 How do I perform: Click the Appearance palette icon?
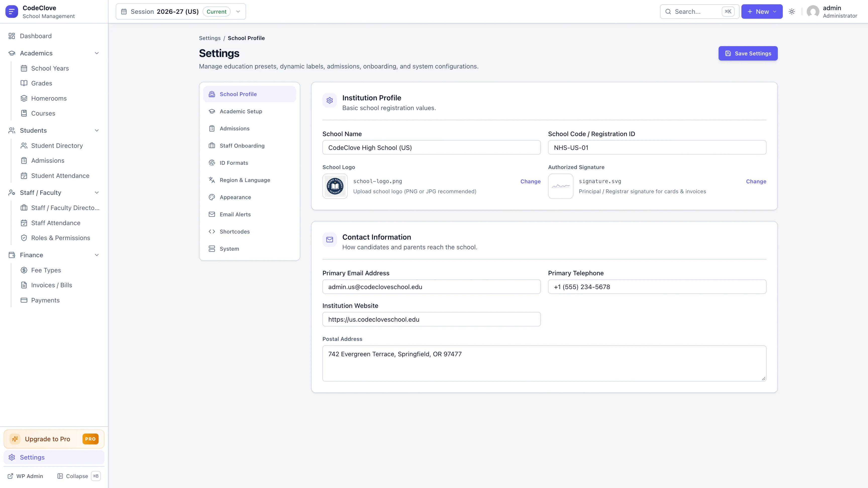click(212, 197)
